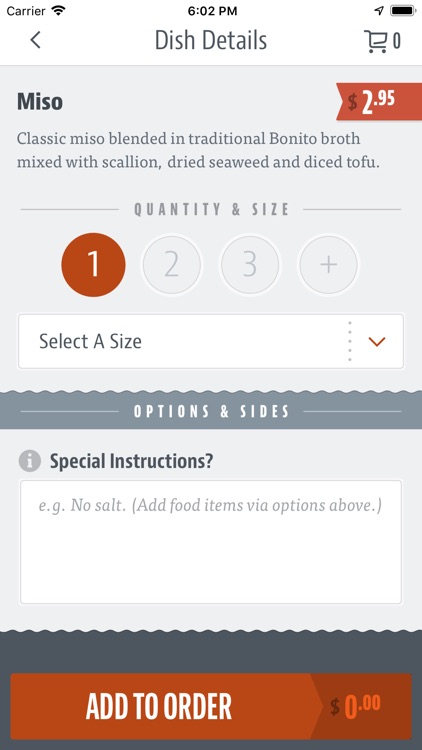Screen dimensions: 422x750
Task: Tap the battery icon in status bar
Action: [x=402, y=11]
